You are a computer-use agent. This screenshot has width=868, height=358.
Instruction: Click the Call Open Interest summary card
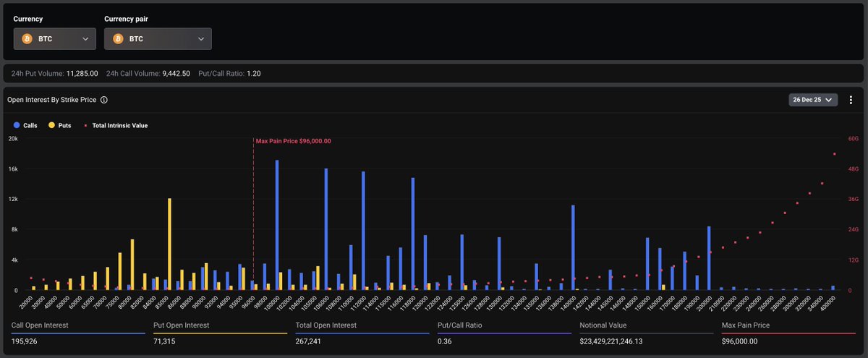coord(78,333)
